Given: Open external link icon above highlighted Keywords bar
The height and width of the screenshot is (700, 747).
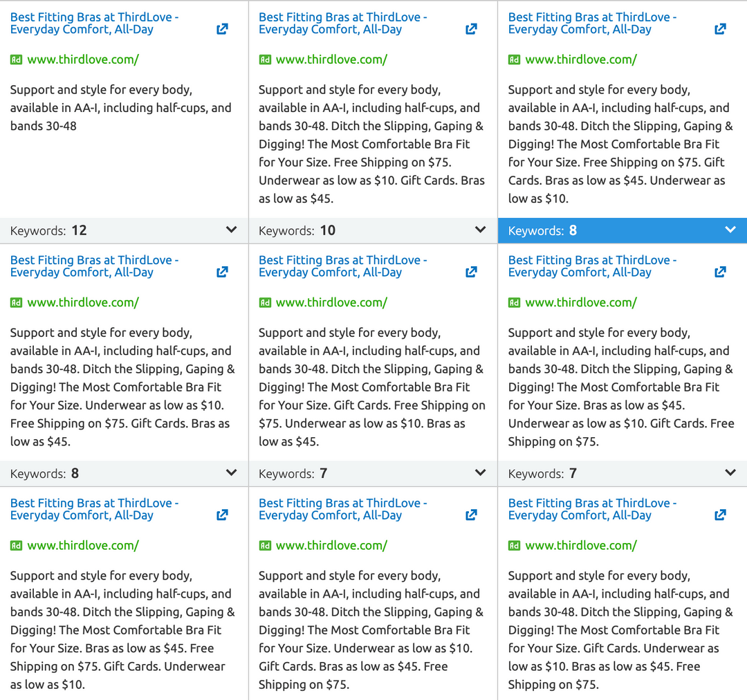Looking at the screenshot, I should coord(720,29).
